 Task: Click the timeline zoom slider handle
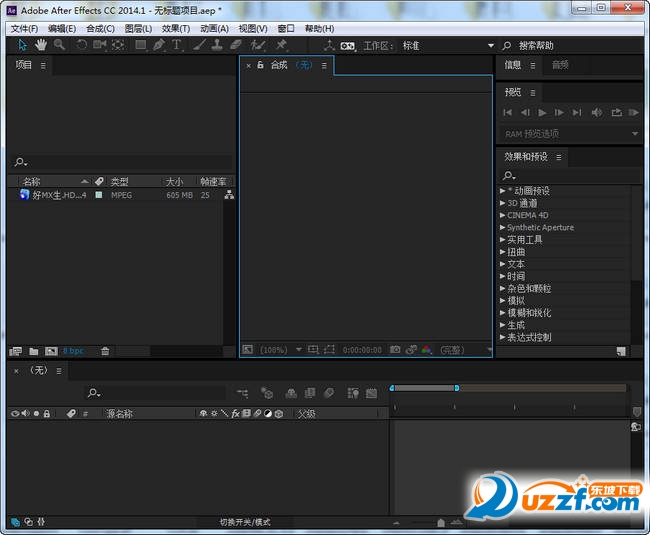pos(441,523)
